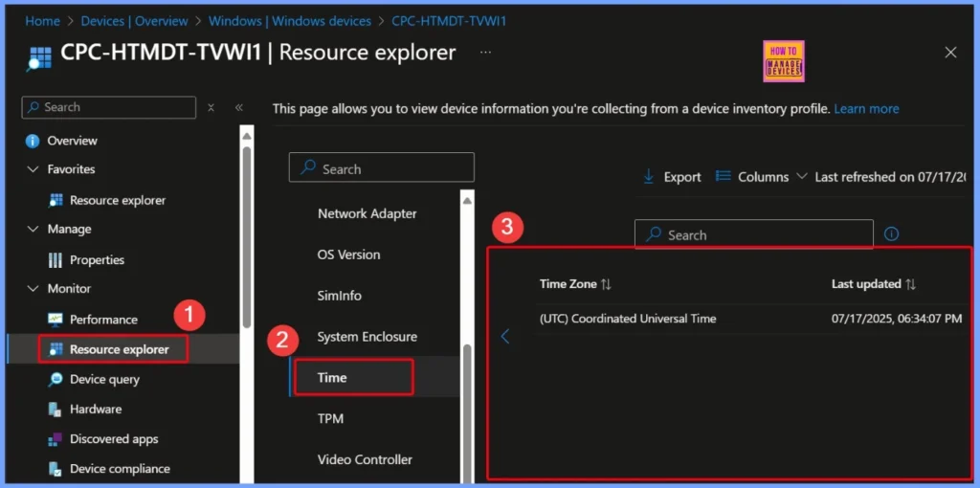980x488 pixels.
Task: Click the table search field
Action: click(754, 234)
